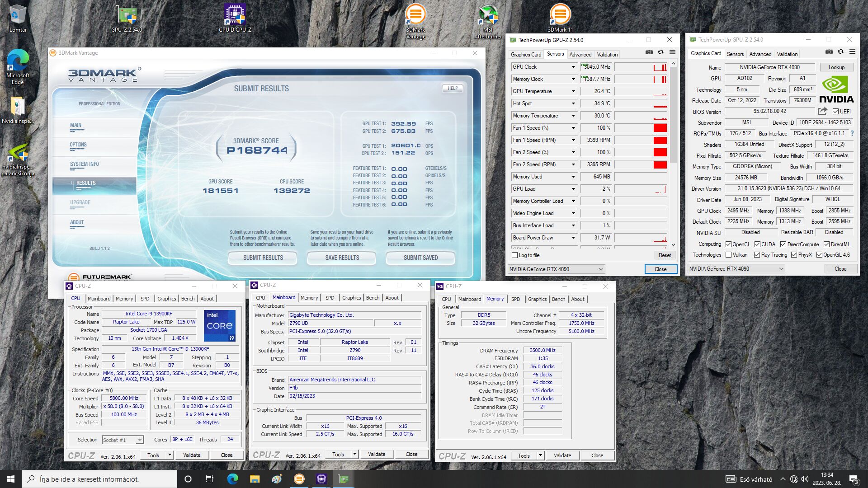Toggle the UEFI checkbox
The width and height of the screenshot is (868, 488).
[835, 112]
